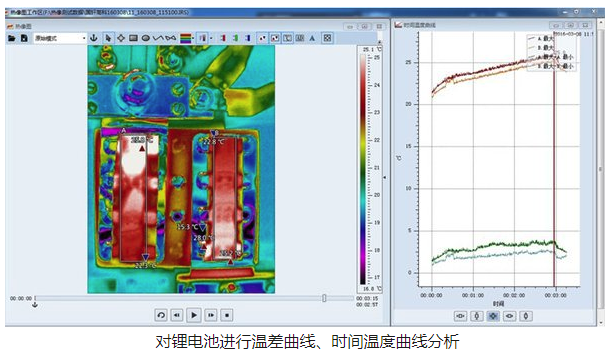This screenshot has height=362, width=615.
Task: Open a thermal image file with folder icon
Action: pyautogui.click(x=11, y=38)
